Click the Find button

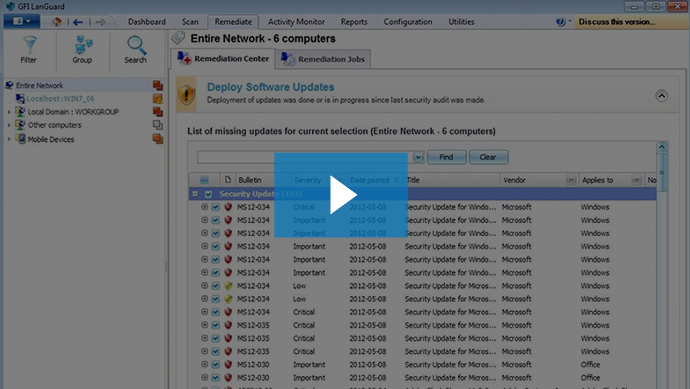click(446, 157)
